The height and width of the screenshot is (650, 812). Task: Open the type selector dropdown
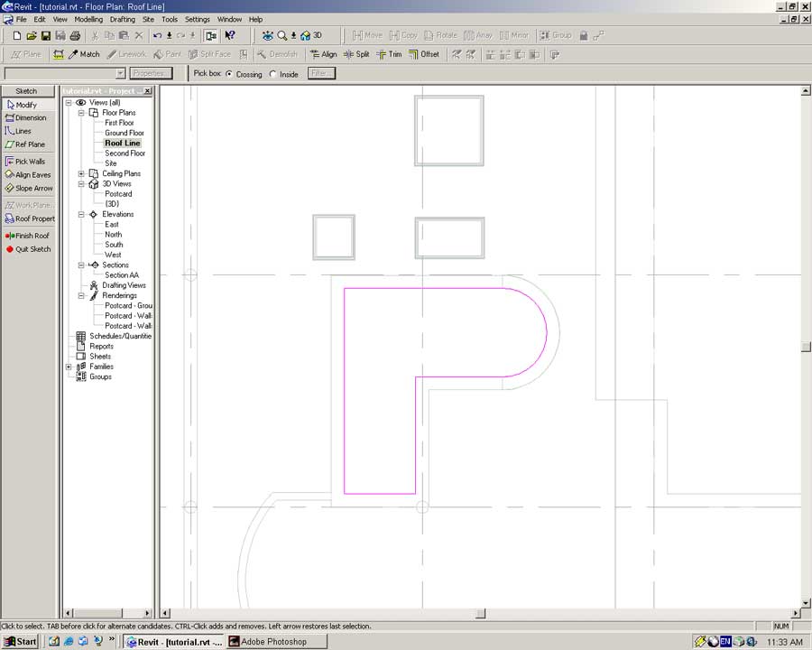point(120,73)
